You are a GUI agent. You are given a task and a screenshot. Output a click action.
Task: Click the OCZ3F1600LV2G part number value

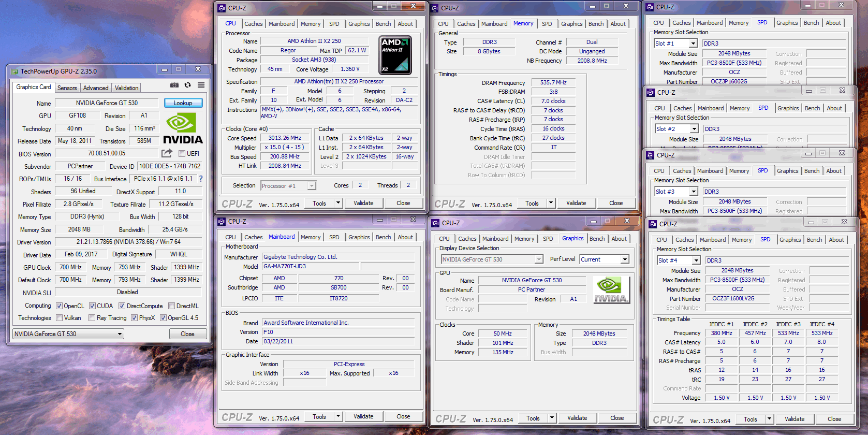coord(738,299)
